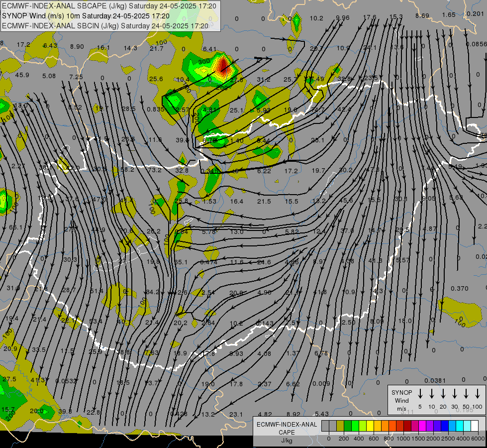Click the 'SYNOP' label in wind legend
The image size is (487, 448).
(401, 393)
